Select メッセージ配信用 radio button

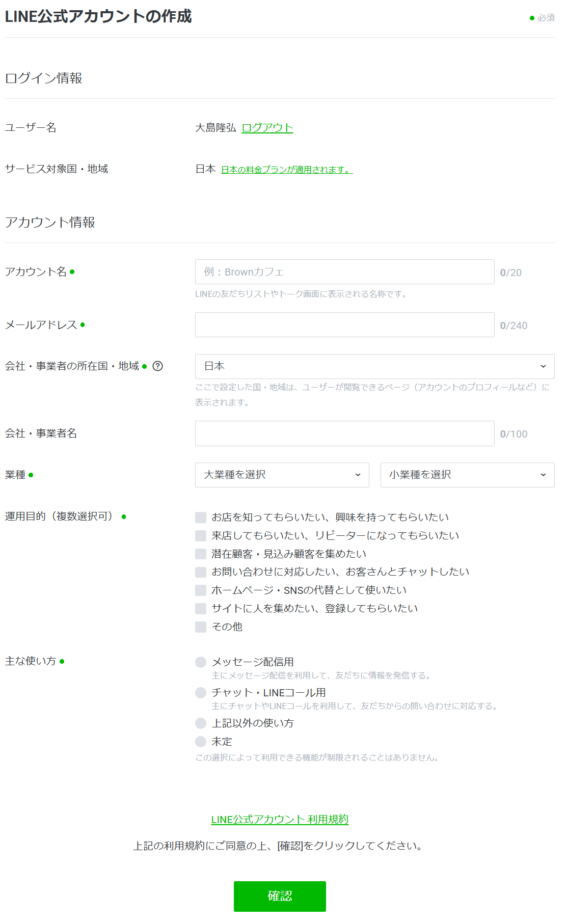point(201,662)
